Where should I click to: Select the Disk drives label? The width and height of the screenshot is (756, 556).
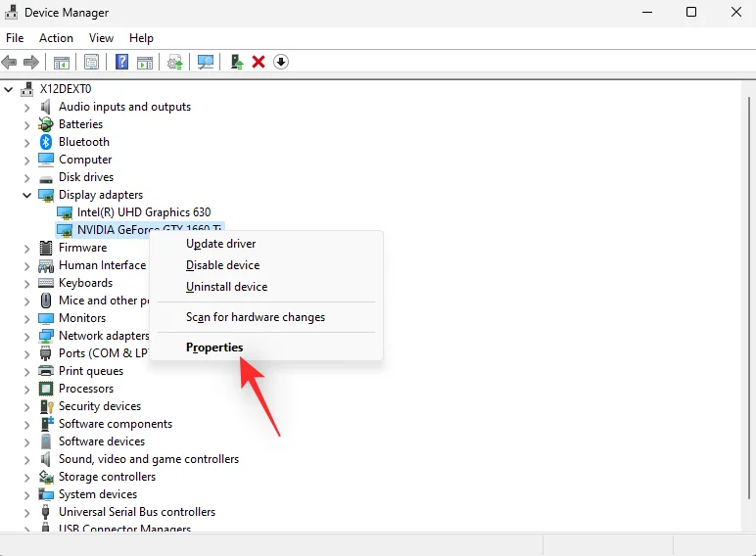86,177
